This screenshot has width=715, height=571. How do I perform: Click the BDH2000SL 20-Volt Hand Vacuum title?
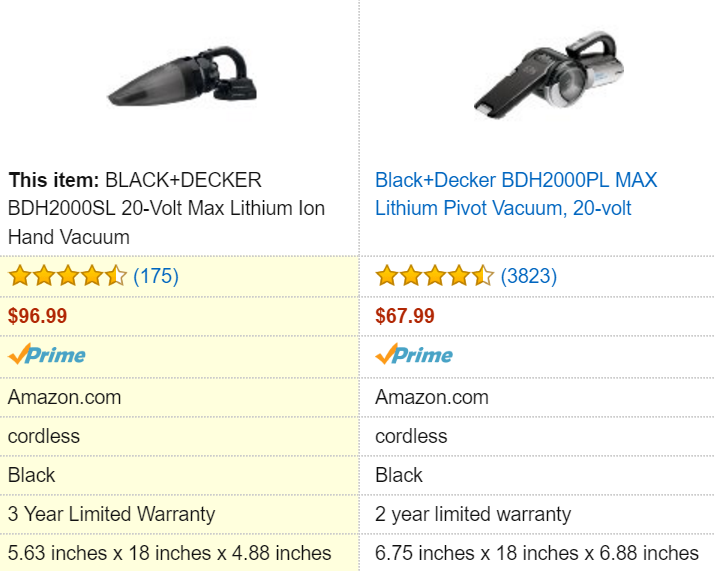pyautogui.click(x=166, y=209)
